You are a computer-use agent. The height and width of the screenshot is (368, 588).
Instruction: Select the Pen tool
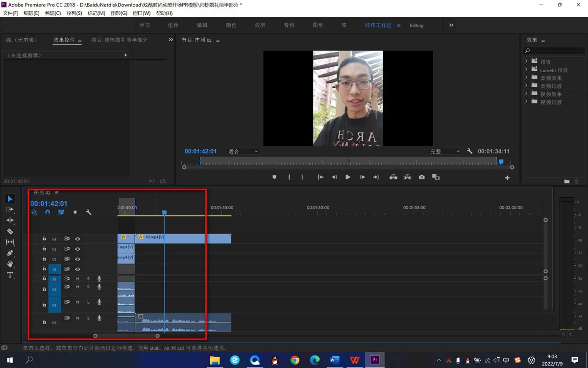click(x=10, y=253)
